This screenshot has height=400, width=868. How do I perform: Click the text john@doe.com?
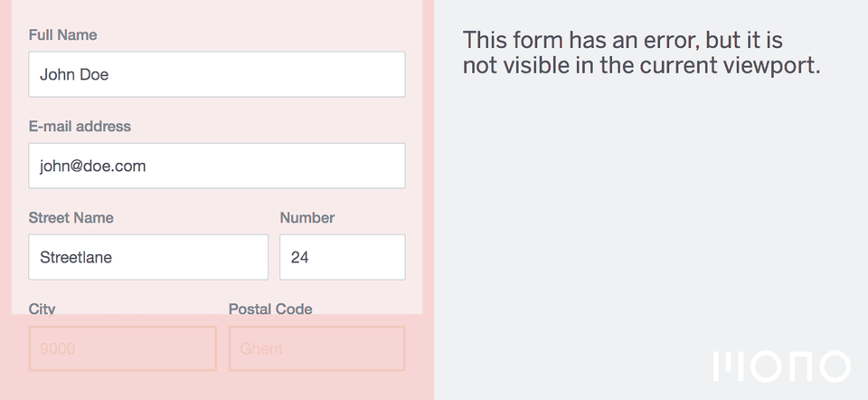[x=92, y=166]
